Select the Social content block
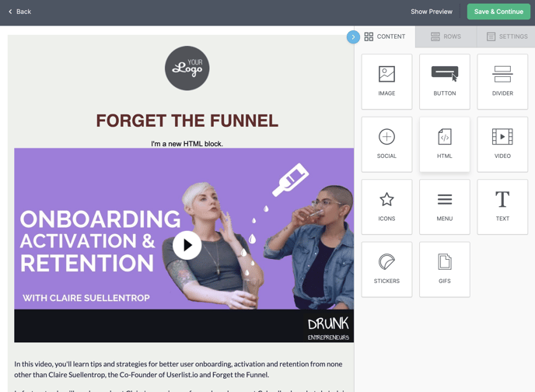Screen dimensions: 535x392 (386, 145)
